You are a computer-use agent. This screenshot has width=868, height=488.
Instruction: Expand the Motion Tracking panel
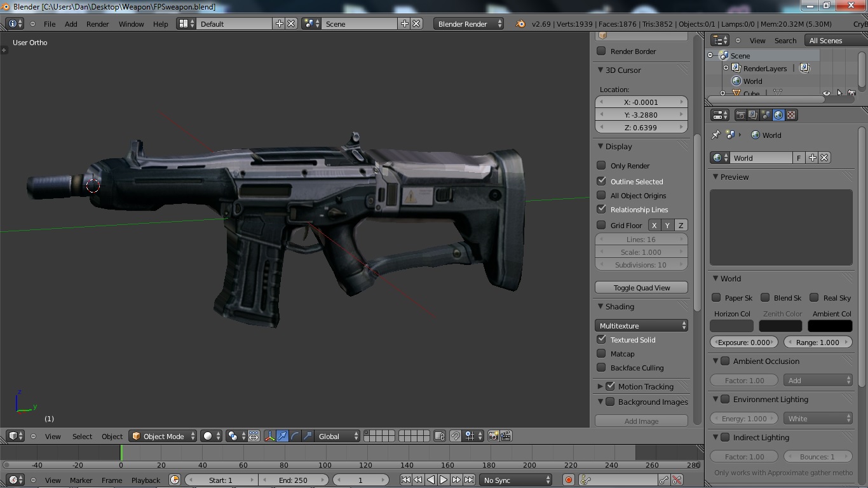tap(600, 386)
